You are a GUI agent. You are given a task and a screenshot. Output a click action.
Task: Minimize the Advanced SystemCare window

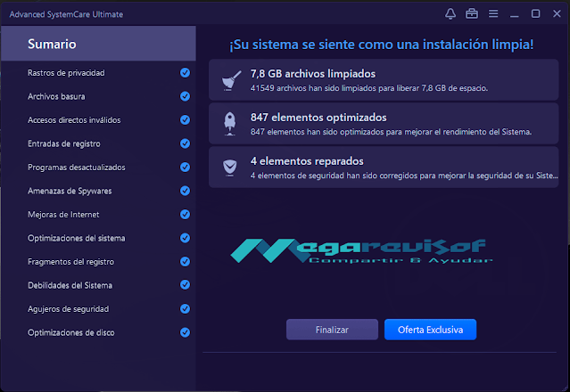514,14
